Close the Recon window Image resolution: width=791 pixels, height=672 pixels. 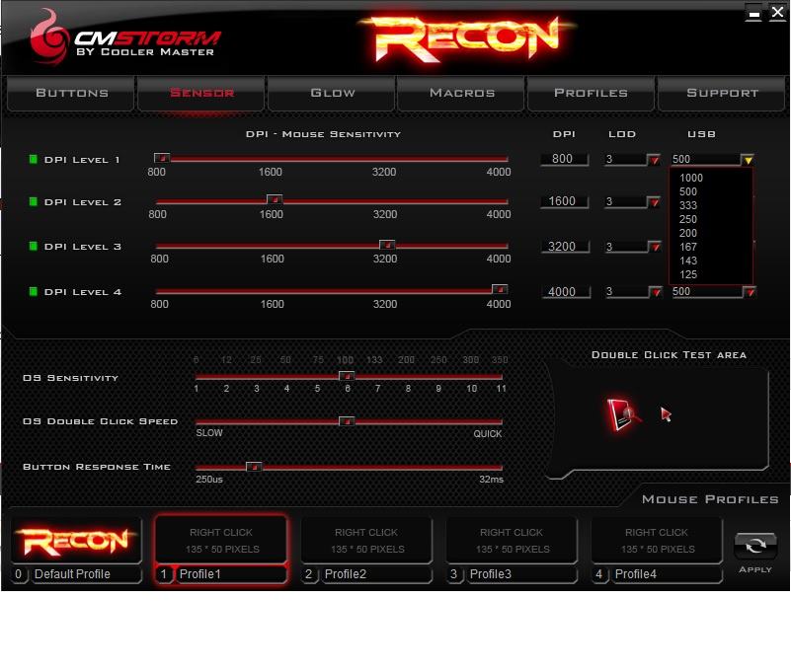(x=777, y=12)
